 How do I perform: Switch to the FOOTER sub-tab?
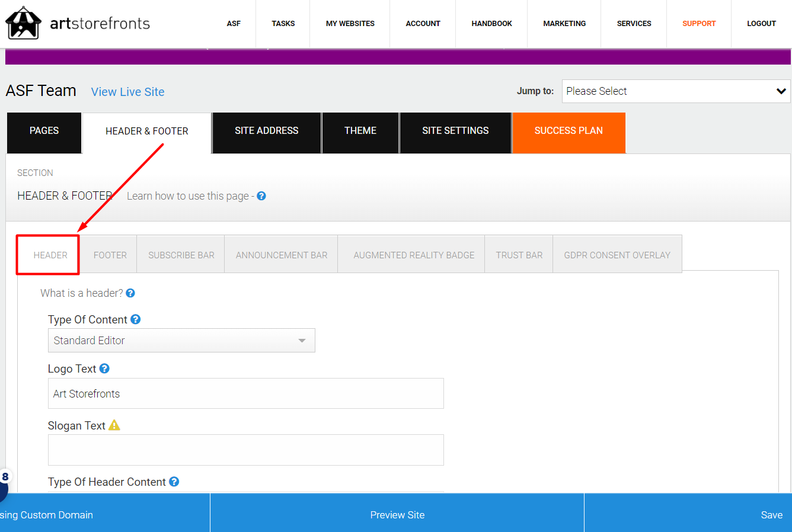pyautogui.click(x=110, y=255)
